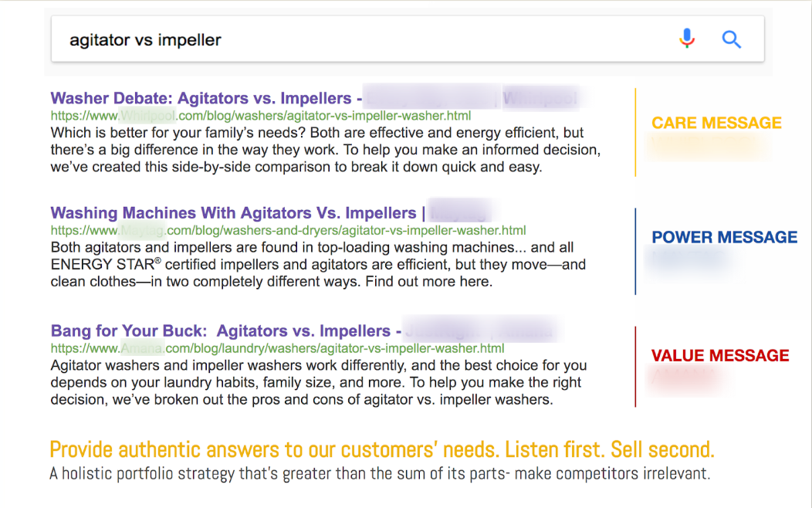Click the green blog/washers-and-dryers URL

347,230
